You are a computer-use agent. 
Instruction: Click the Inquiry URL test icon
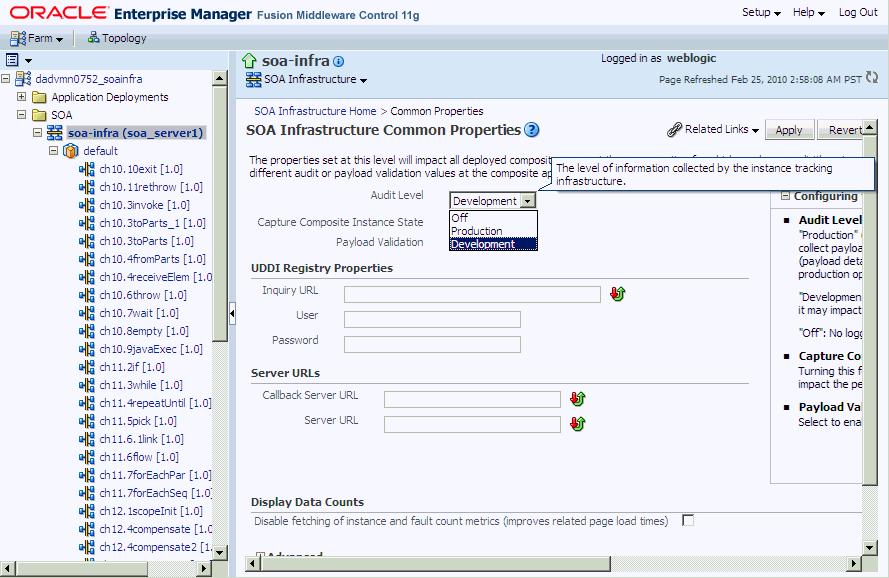(x=617, y=294)
